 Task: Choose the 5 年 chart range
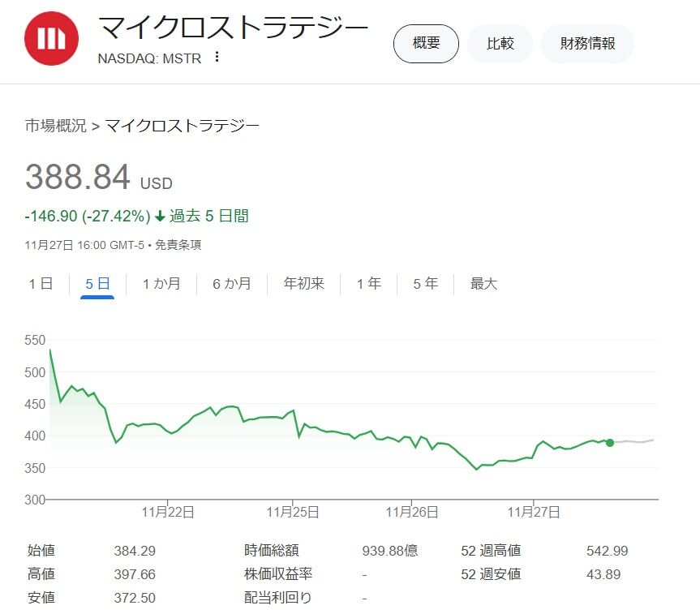pyautogui.click(x=426, y=284)
